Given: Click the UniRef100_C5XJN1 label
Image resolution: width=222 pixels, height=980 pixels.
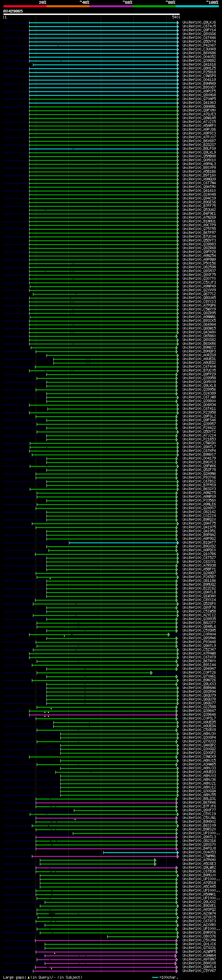Looking at the screenshot, I should click(x=199, y=818).
